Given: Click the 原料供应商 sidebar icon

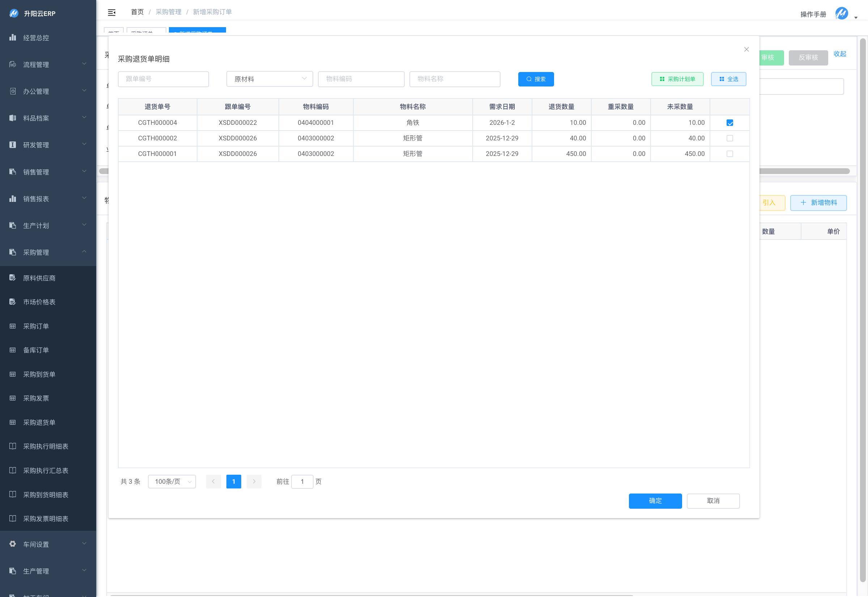Looking at the screenshot, I should (13, 278).
